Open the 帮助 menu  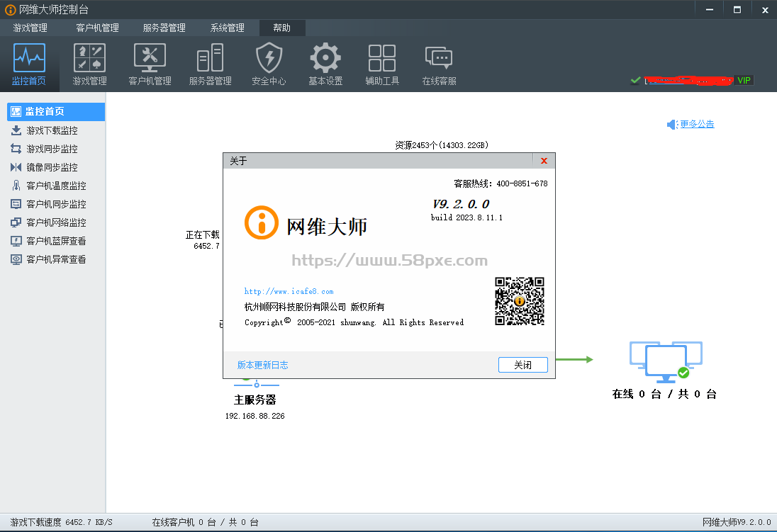[x=282, y=28]
